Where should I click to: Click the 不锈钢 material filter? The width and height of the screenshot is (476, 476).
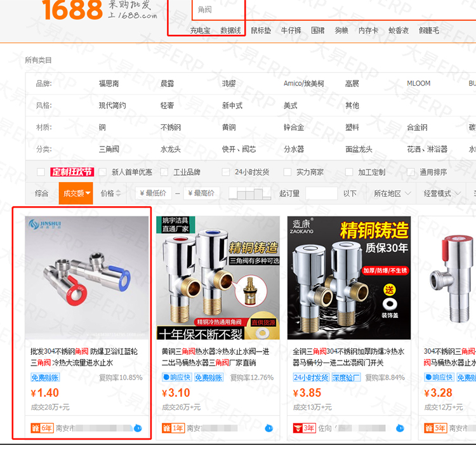(x=171, y=127)
